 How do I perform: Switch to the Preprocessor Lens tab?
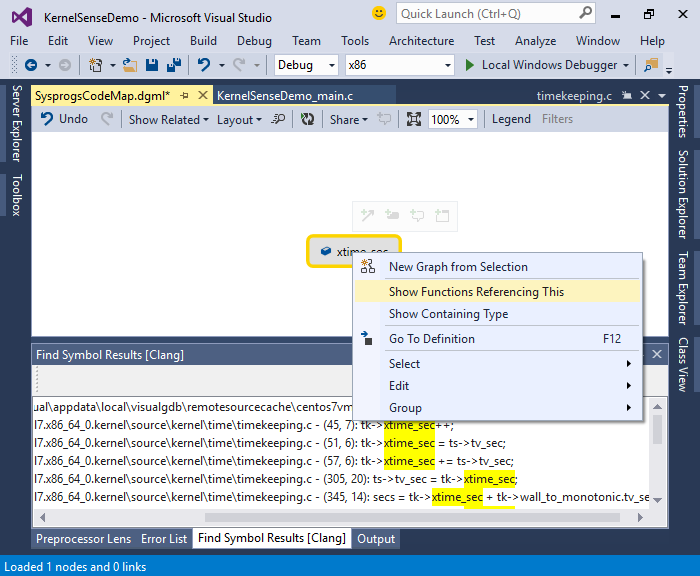(x=83, y=539)
